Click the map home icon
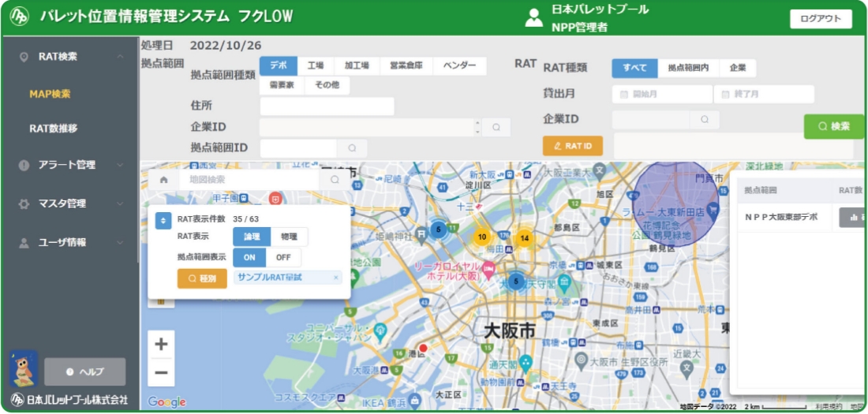The width and height of the screenshot is (868, 414). tap(163, 180)
